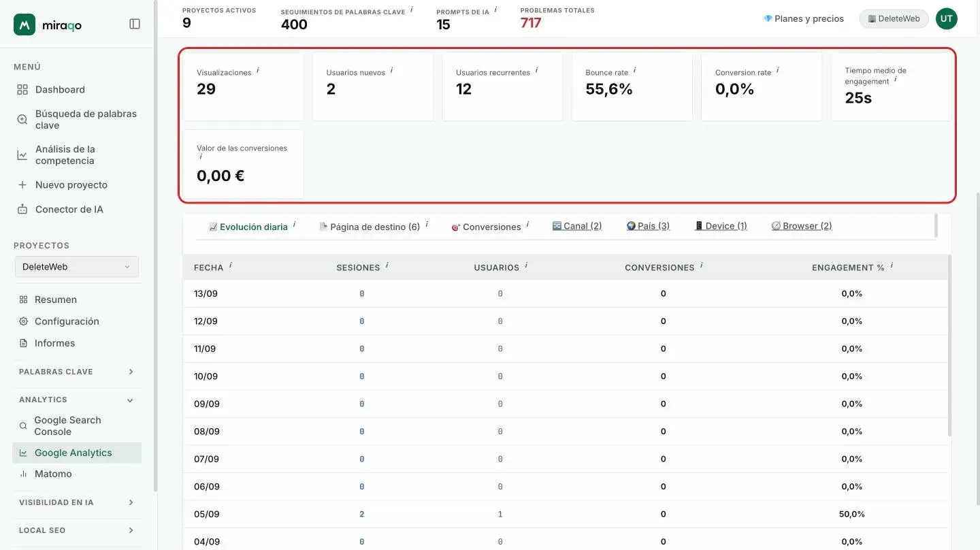Switch to the Canal (2) tab

(x=577, y=226)
